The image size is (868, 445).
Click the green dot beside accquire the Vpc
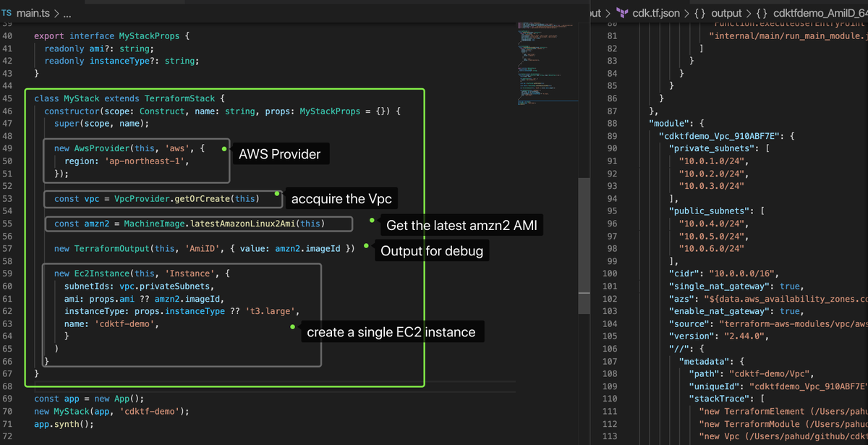277,193
